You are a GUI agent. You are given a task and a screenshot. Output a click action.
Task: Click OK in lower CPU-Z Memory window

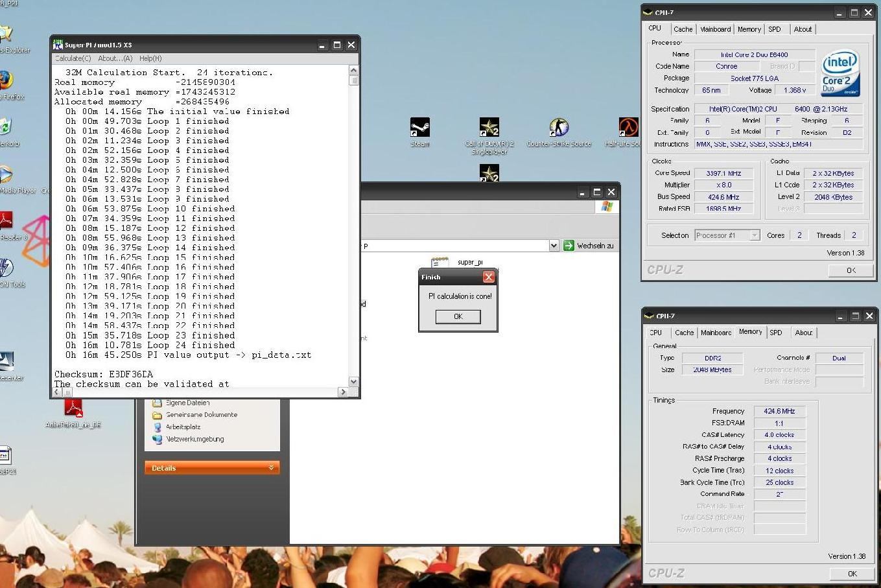pos(852,574)
